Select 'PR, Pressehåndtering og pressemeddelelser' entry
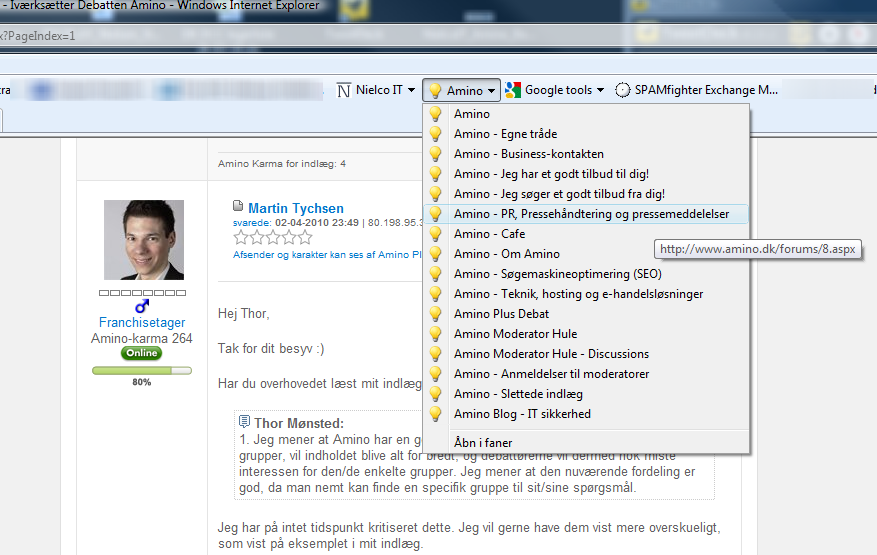This screenshot has height=555, width=877. click(x=586, y=214)
